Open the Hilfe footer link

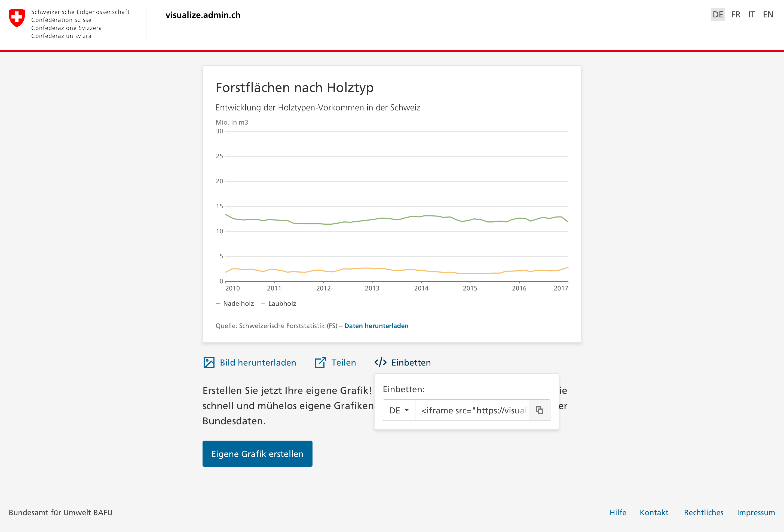[x=617, y=512]
